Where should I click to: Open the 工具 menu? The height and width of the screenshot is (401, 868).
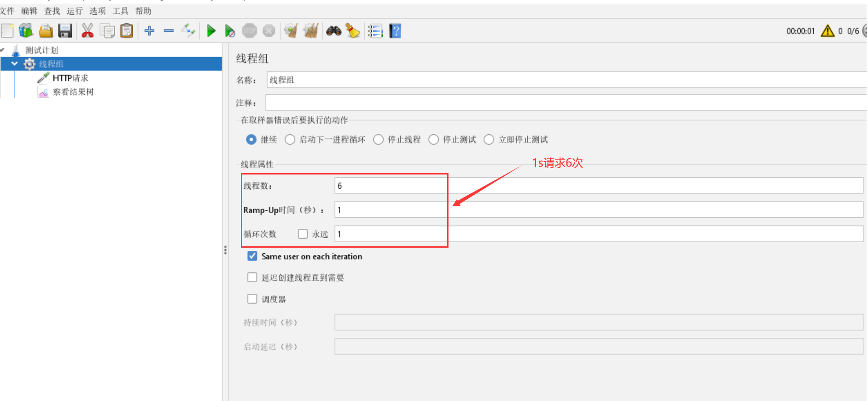tap(120, 11)
